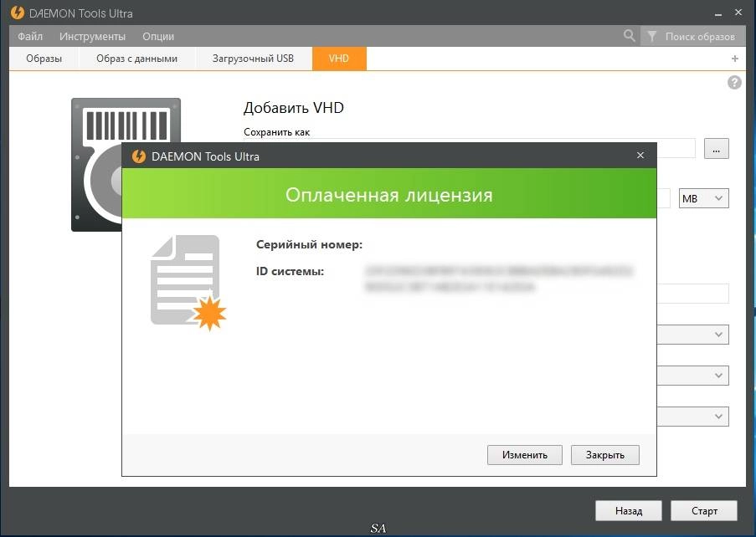Open the Опции menu
The image size is (756, 537).
tap(158, 37)
